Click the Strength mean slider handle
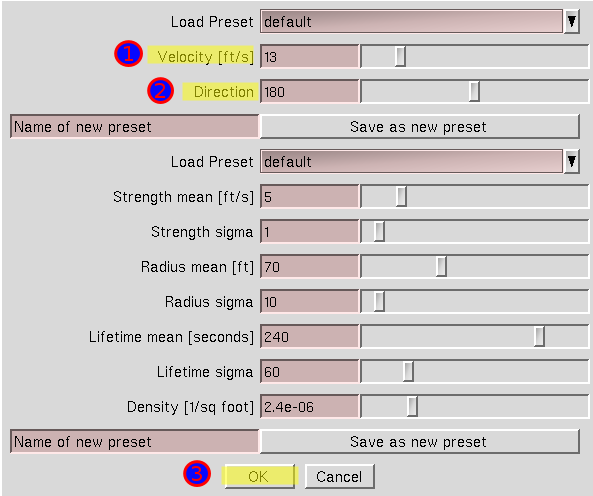The image size is (593, 496). point(401,197)
